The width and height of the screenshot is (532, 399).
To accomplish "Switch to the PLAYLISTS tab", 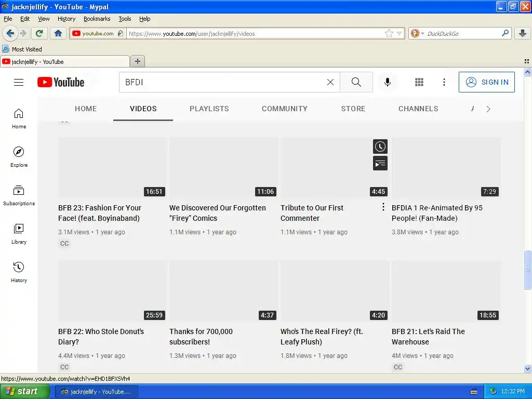I will (x=209, y=109).
